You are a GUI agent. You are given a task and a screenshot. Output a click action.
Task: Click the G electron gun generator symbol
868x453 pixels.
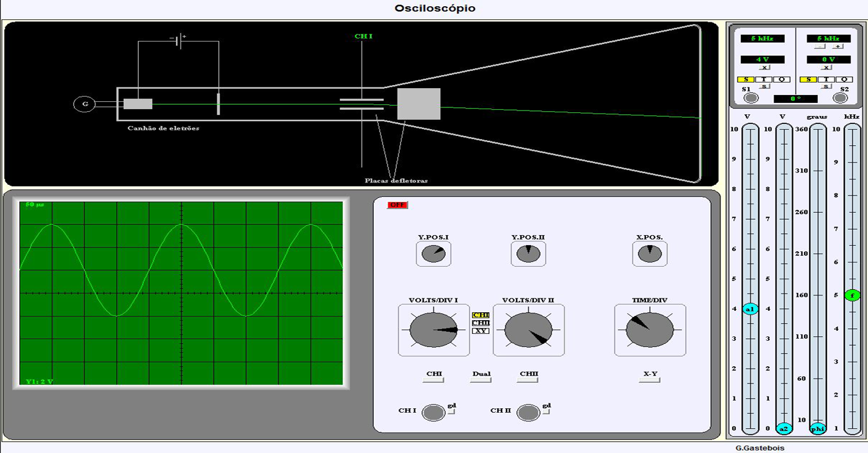coord(84,104)
